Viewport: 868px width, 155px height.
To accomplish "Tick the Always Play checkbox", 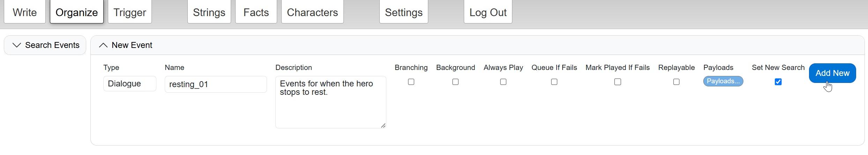I will point(503,82).
